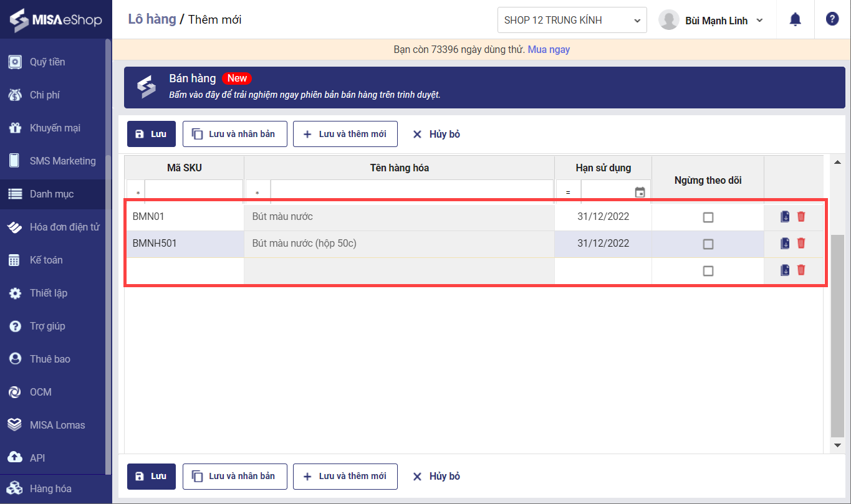Click the top Lưu button
851x504 pixels.
tap(151, 134)
